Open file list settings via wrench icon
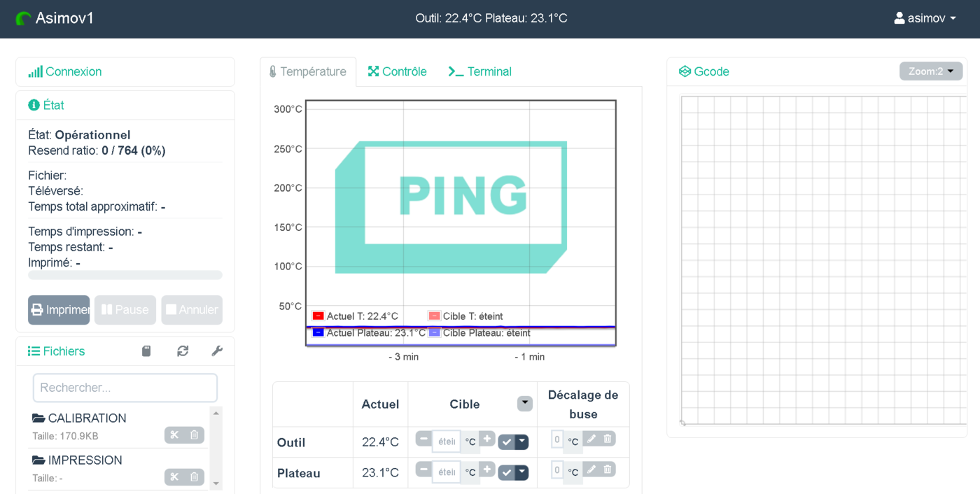980x494 pixels. pos(217,351)
